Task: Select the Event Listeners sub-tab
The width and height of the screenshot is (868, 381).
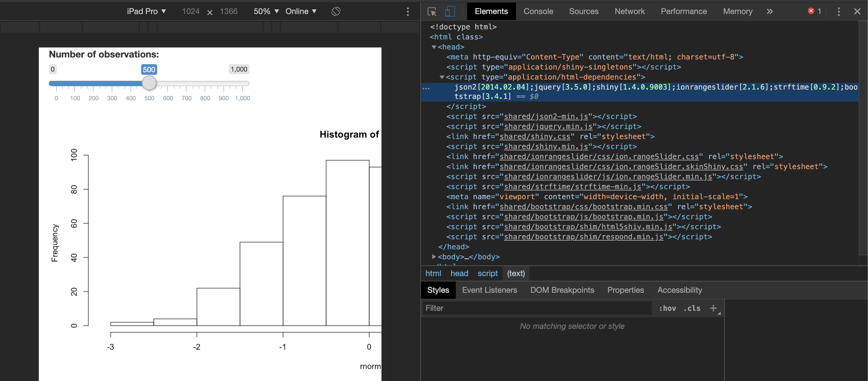Action: pos(489,290)
